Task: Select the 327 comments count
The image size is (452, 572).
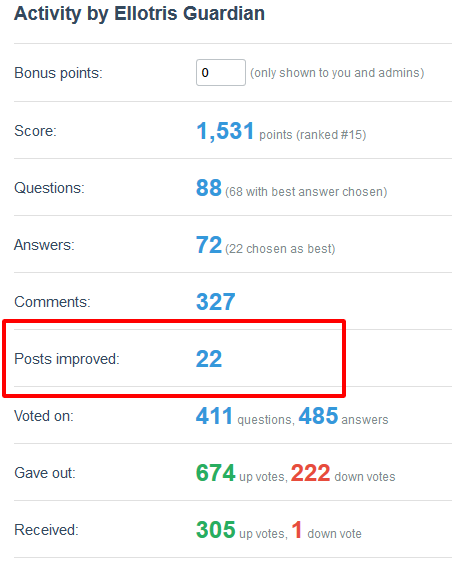Action: [216, 302]
